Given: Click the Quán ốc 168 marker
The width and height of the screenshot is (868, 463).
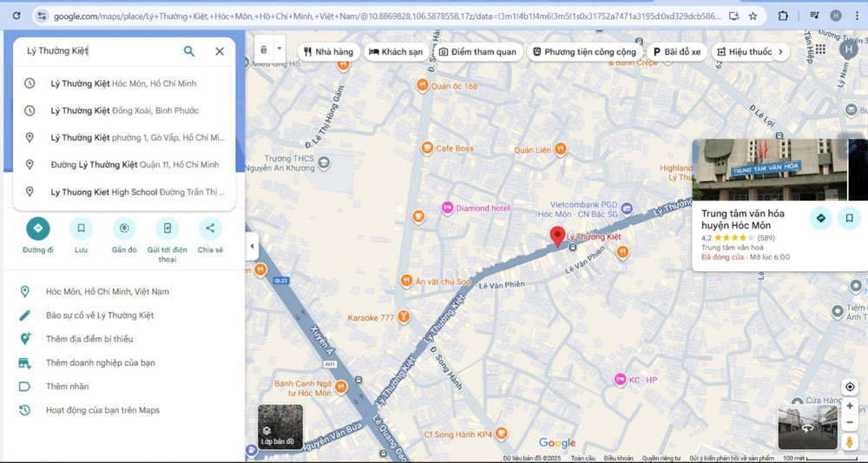Looking at the screenshot, I should tap(423, 85).
